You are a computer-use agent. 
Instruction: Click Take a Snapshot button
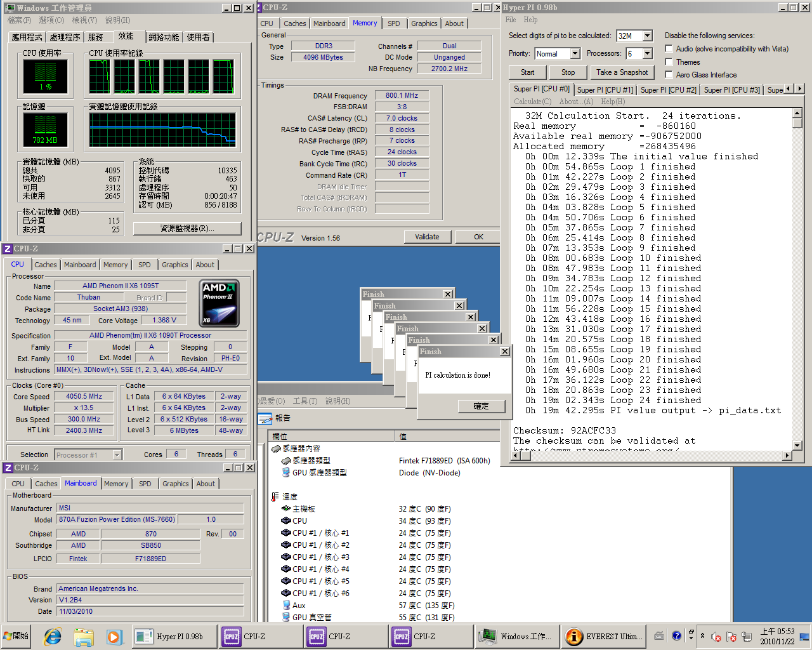click(622, 72)
